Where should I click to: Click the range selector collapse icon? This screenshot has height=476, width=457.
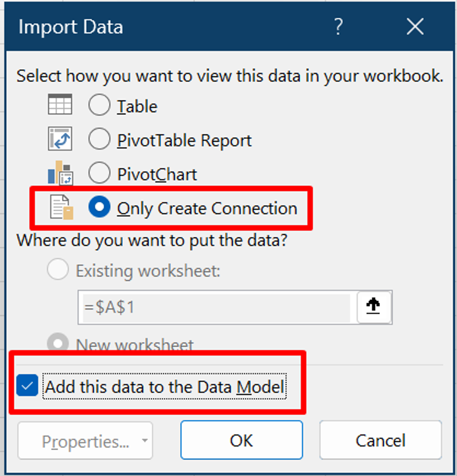coord(374,307)
